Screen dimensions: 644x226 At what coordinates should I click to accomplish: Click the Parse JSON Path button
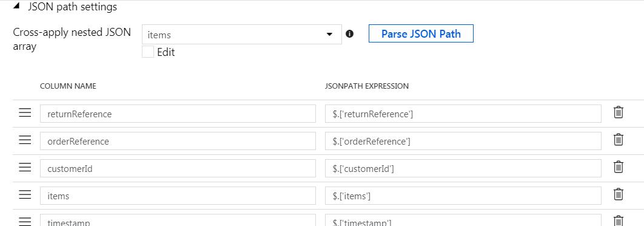(x=421, y=34)
